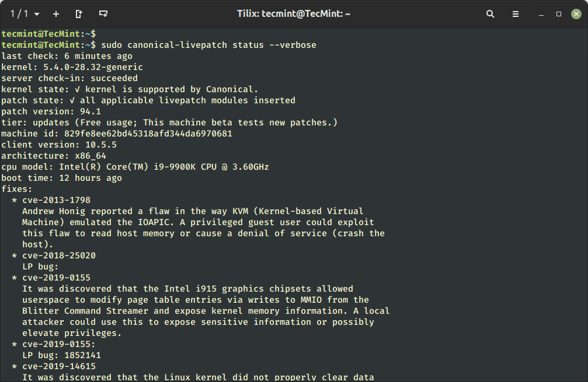Screen dimensions: 588x382
Task: Click LP bug 1852141 under cve-2019-0155
Action: [x=61, y=355]
